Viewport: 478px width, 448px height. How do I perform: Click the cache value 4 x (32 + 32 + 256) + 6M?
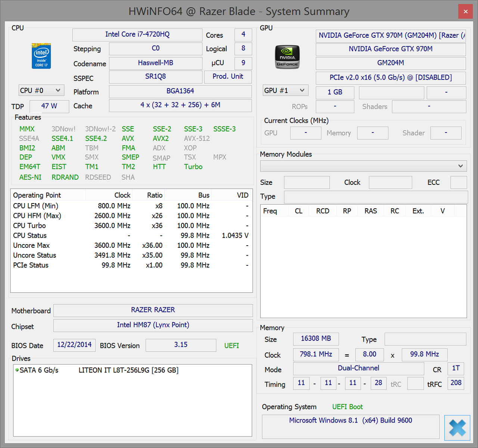pos(180,105)
